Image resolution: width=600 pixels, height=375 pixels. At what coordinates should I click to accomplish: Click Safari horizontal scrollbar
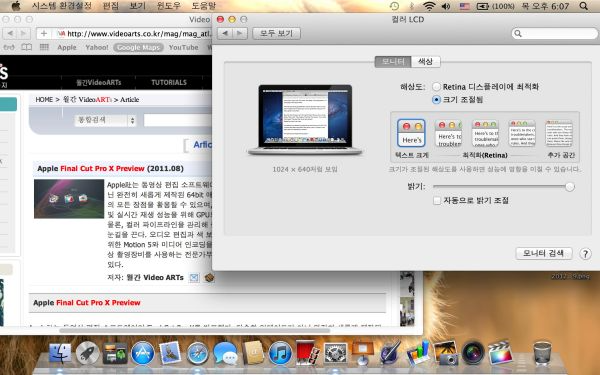click(194, 331)
